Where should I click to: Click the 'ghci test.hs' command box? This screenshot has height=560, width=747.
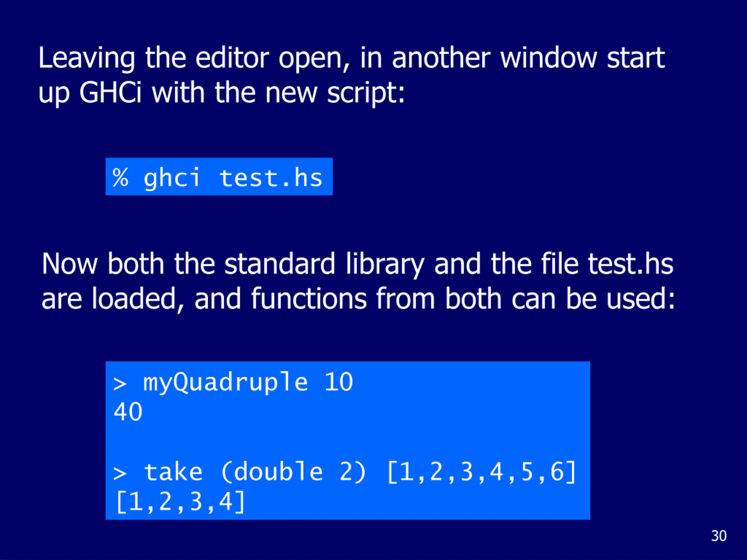tap(219, 176)
